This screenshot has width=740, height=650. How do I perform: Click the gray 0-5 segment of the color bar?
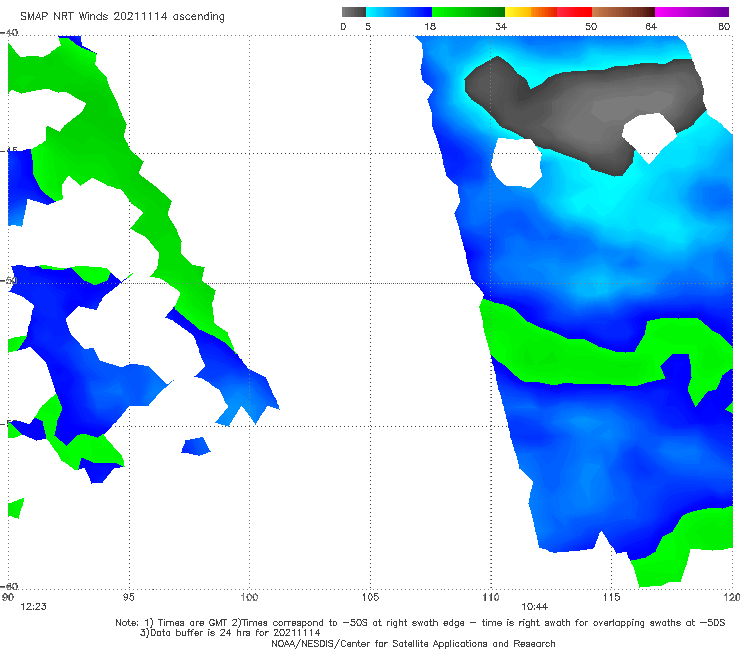[x=354, y=12]
